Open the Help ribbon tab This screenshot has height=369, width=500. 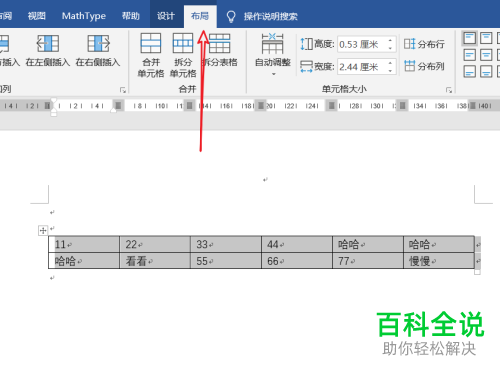click(130, 16)
